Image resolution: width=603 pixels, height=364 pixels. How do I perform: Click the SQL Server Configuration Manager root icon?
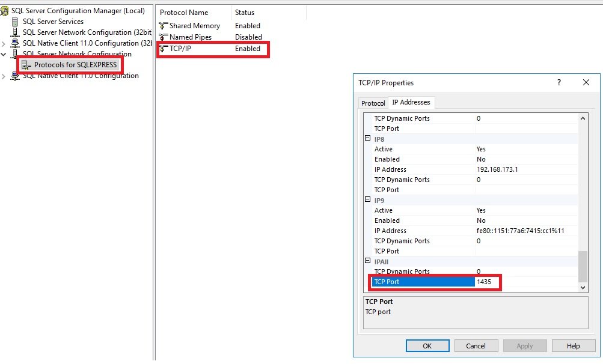pos(5,11)
